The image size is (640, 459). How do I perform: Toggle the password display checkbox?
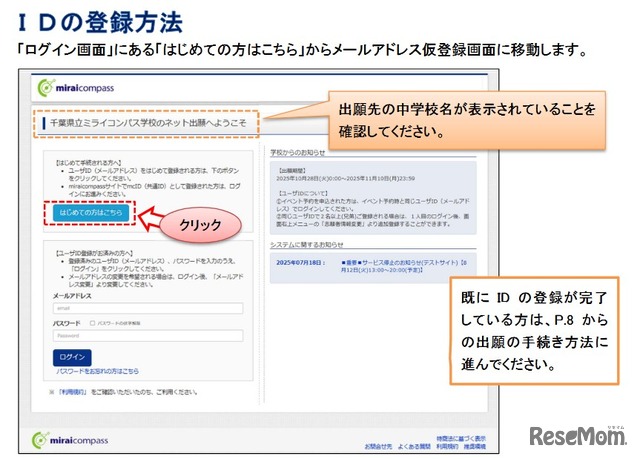pyautogui.click(x=92, y=323)
